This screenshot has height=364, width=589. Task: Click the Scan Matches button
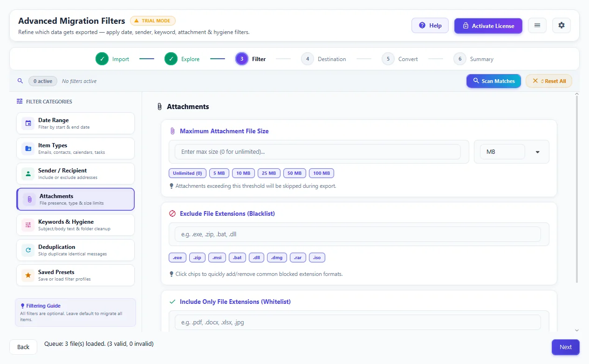493,81
